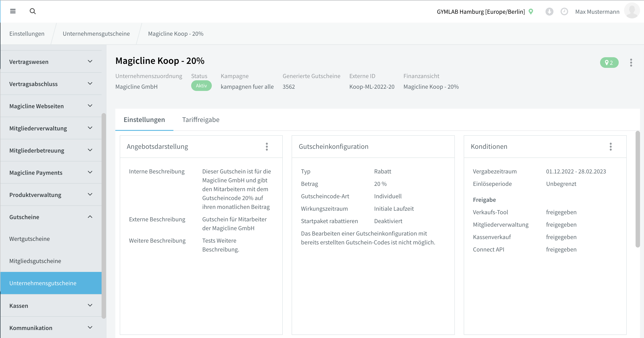Viewport: 644px width, 338px height.
Task: Open the voucher page three-dots menu
Action: click(x=631, y=63)
